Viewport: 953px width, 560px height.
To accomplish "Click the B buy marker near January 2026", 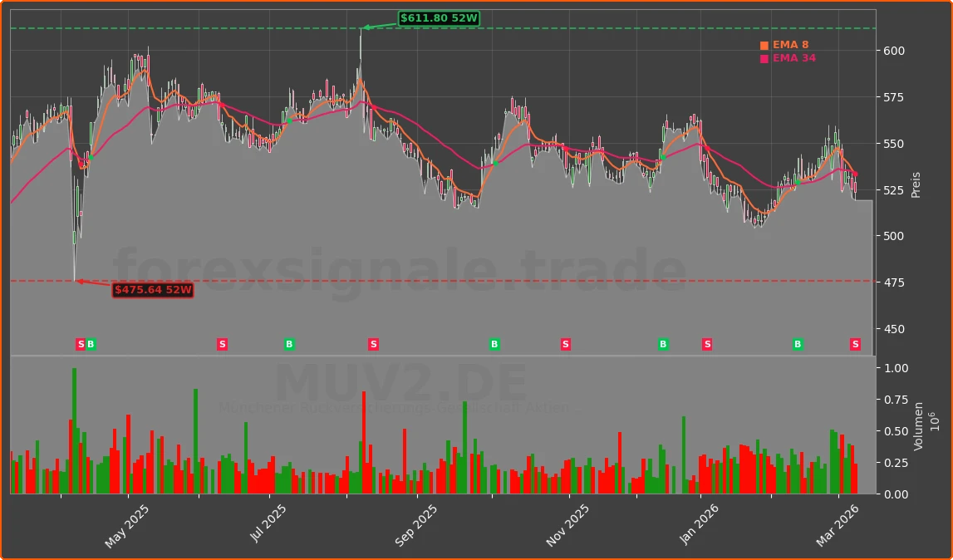I will 662,343.
